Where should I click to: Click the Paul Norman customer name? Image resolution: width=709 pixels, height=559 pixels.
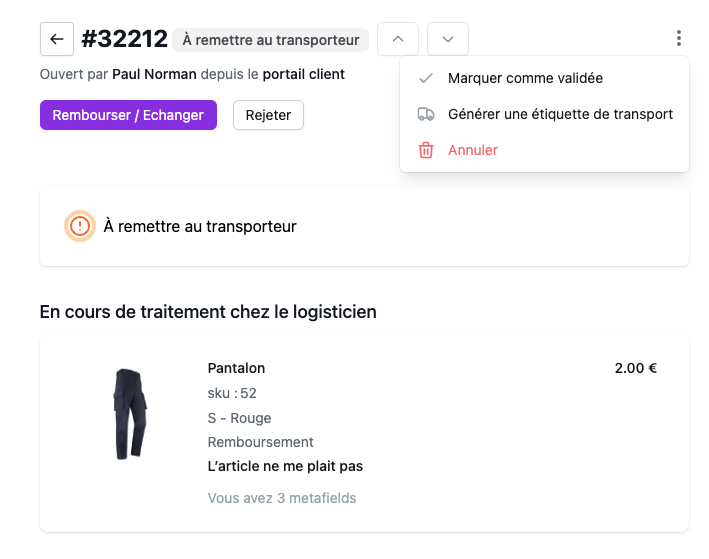(x=154, y=74)
